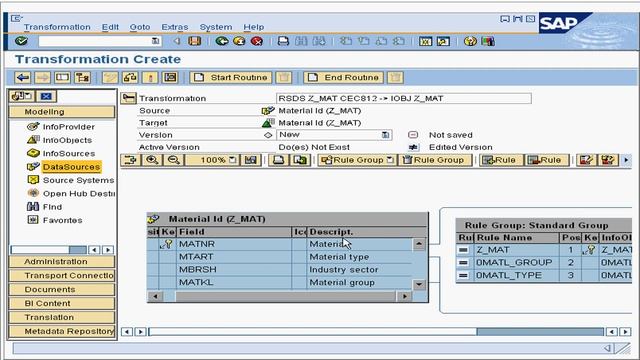The image size is (640, 360).
Task: Click the Source Systems icon
Action: 33,180
